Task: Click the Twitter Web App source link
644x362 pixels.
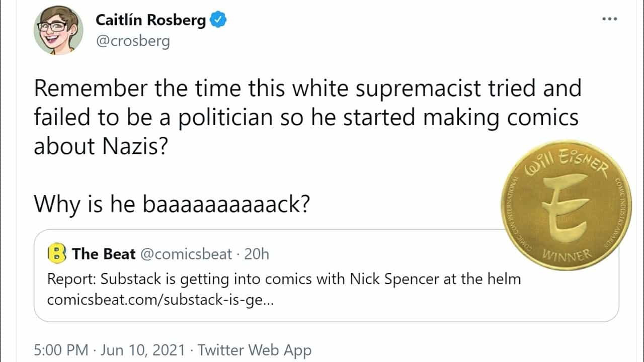Action: point(255,350)
